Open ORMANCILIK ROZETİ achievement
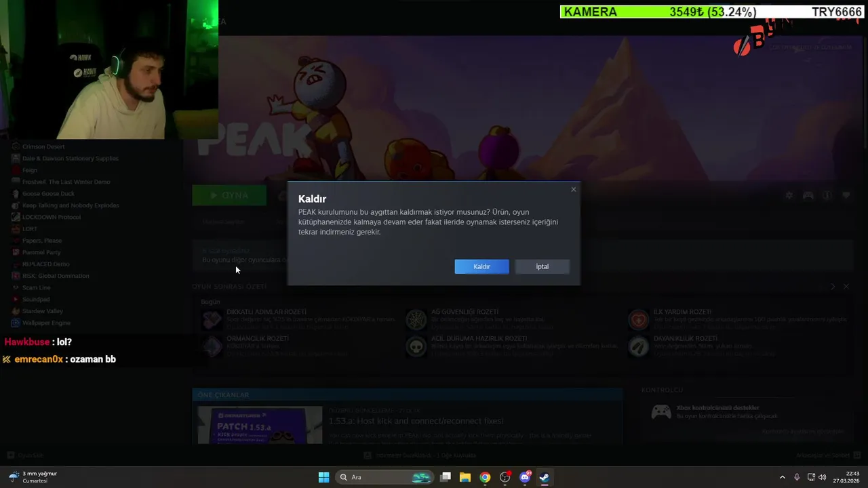The height and width of the screenshot is (488, 868). tap(258, 338)
